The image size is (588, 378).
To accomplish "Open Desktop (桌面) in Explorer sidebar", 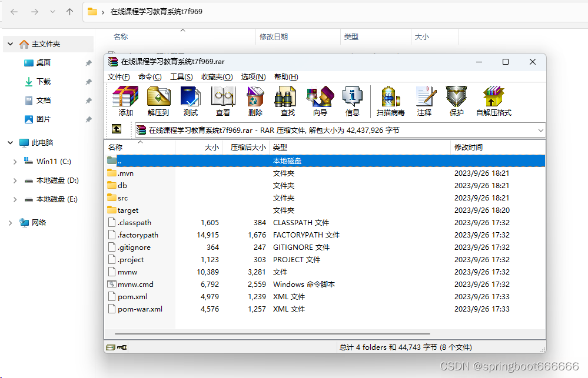I will click(43, 62).
